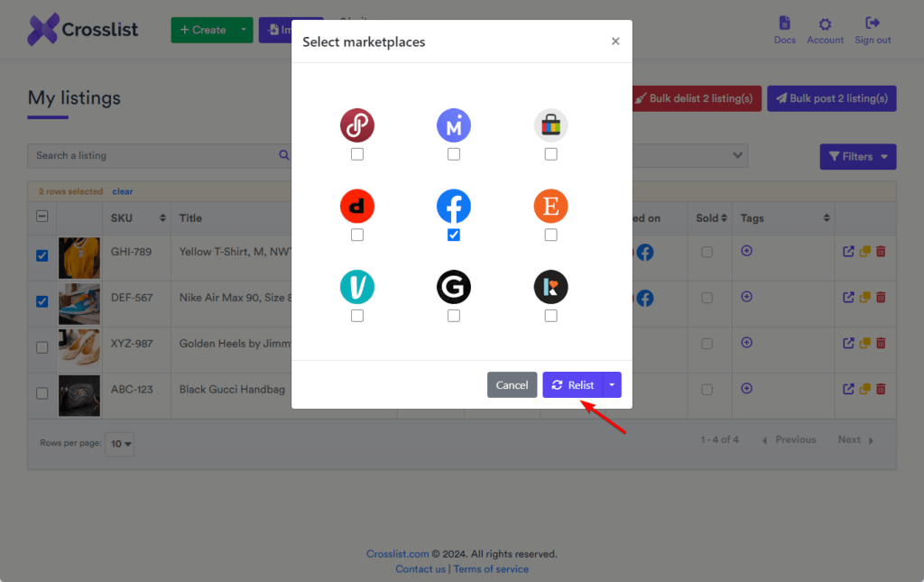The image size is (924, 582).
Task: Expand the Relist button dropdown arrow
Action: click(x=612, y=384)
